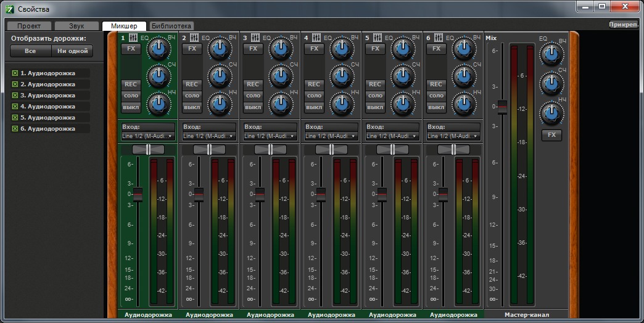Click the СЧ knob on track 5
The image size is (644, 323).
403,76
